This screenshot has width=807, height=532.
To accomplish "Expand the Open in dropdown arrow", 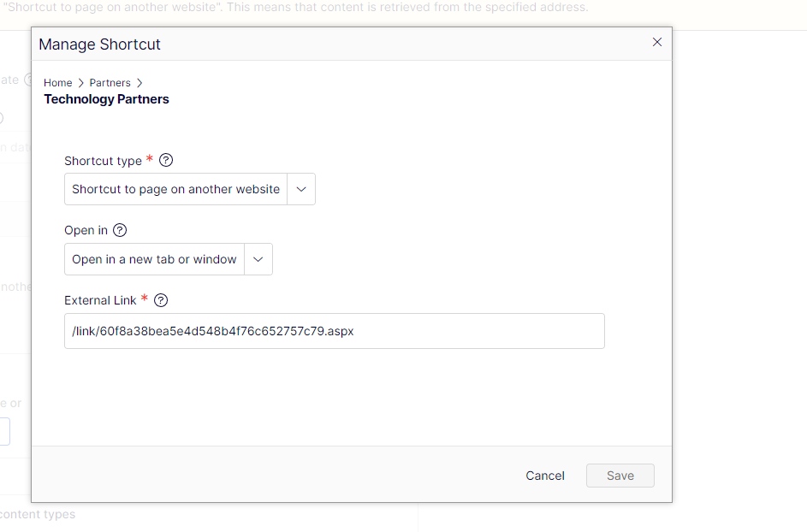I will tap(258, 259).
